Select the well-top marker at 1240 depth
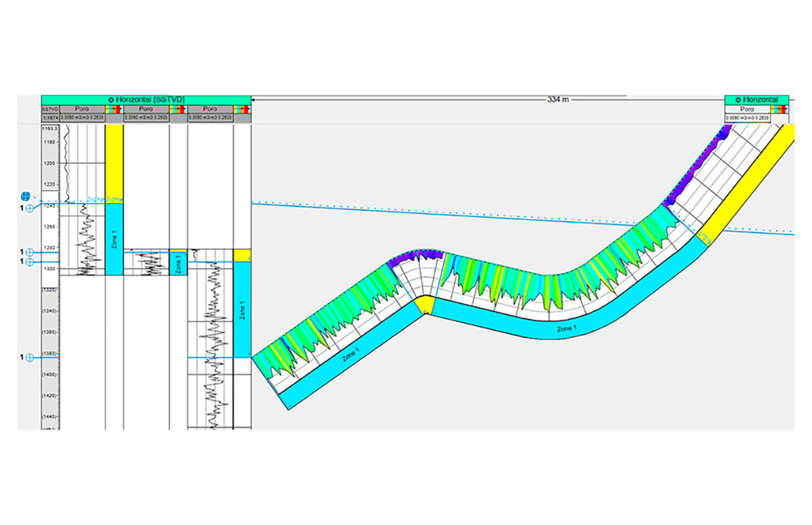The height and width of the screenshot is (525, 812). 29,209
